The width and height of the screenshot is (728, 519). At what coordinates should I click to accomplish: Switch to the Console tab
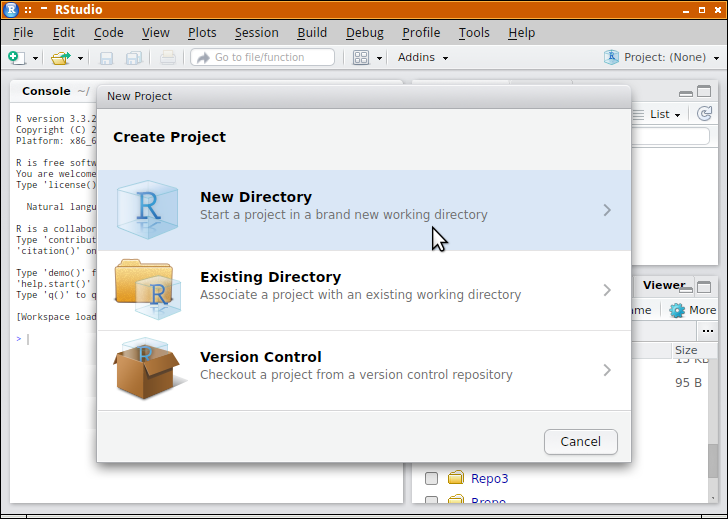click(x=46, y=91)
